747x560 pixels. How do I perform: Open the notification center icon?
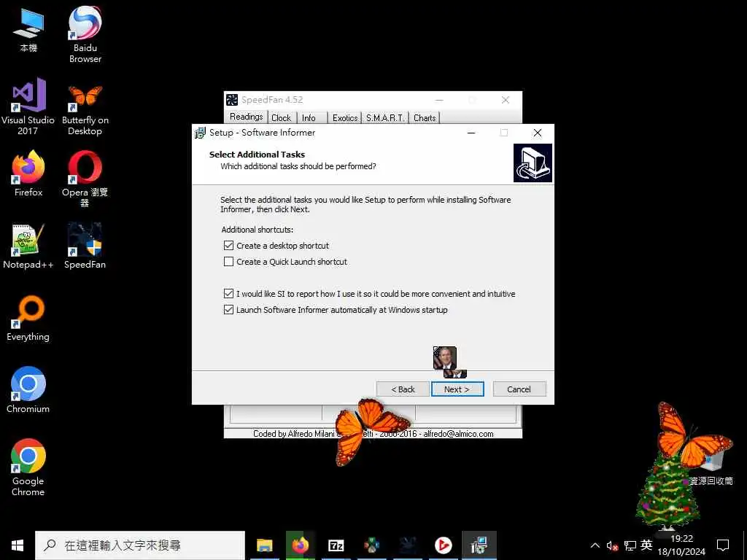[723, 545]
